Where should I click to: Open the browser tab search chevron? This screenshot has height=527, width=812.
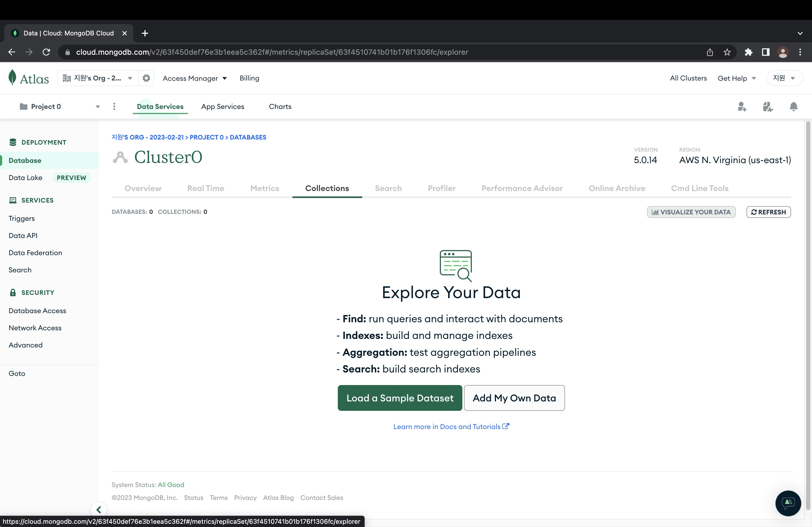[800, 33]
